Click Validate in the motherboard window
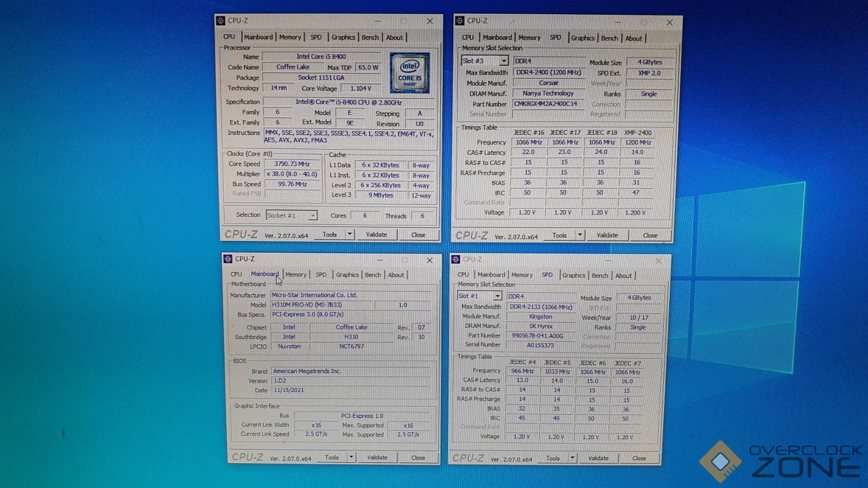 (377, 457)
